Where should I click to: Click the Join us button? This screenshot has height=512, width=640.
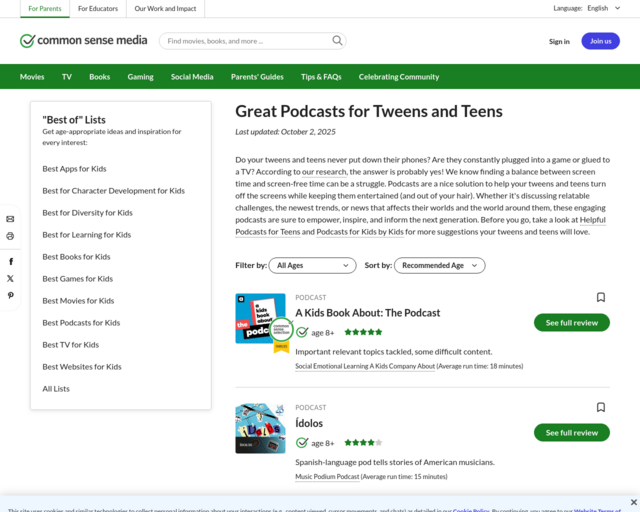click(600, 41)
